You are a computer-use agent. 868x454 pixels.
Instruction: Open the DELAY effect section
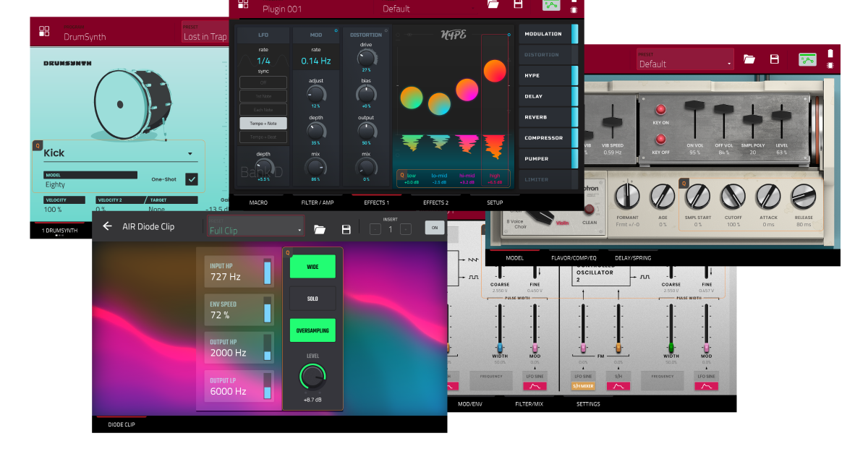tap(548, 96)
